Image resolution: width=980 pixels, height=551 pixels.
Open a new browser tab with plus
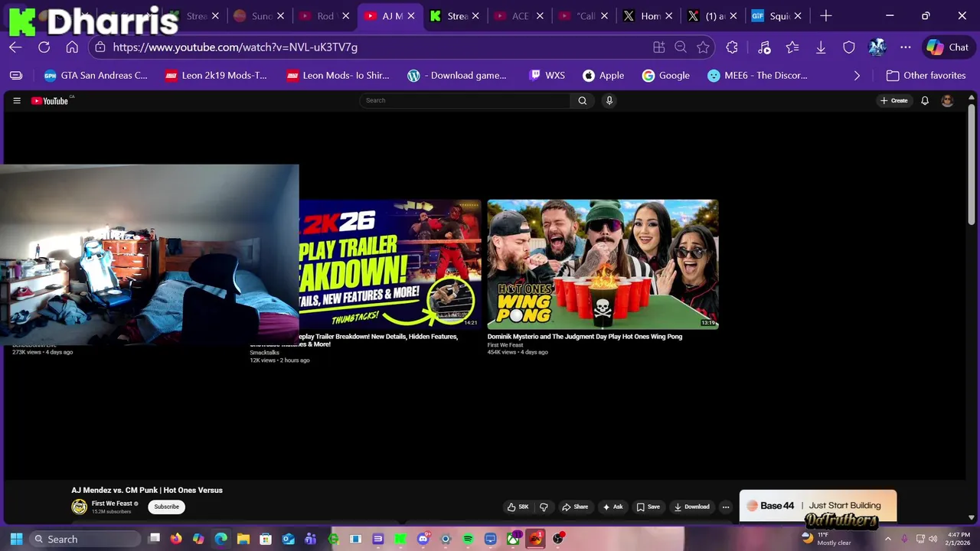tap(825, 15)
